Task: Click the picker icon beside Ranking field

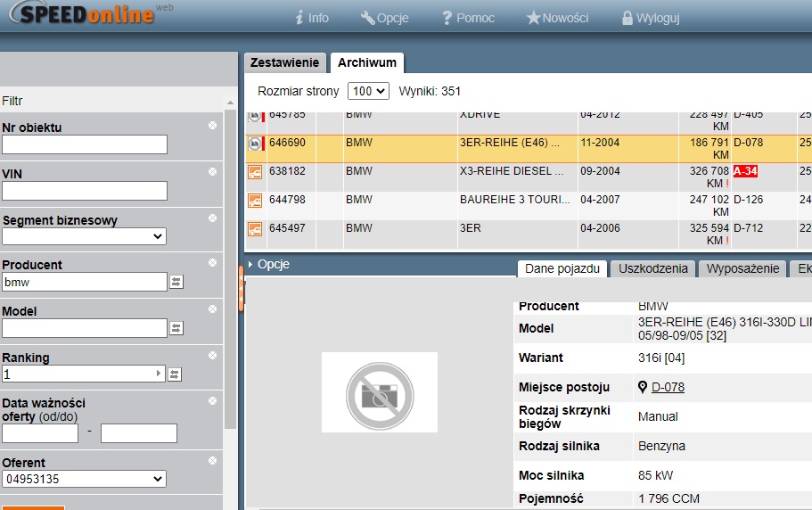Action: click(x=176, y=374)
